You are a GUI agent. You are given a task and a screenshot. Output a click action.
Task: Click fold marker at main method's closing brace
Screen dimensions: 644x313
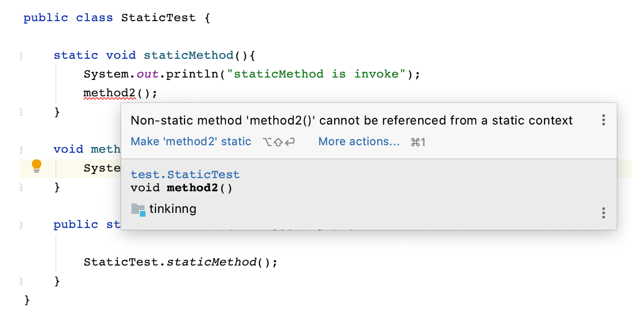[21, 282]
